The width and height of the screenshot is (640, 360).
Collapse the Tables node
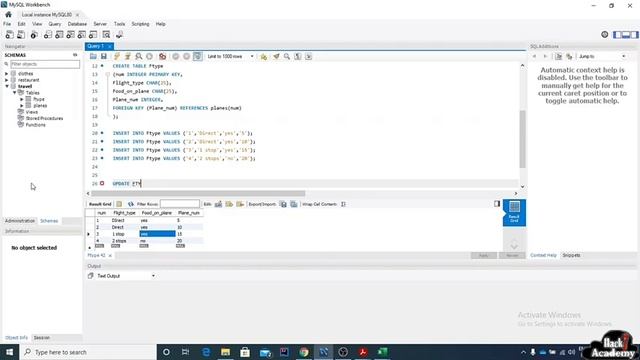14,93
